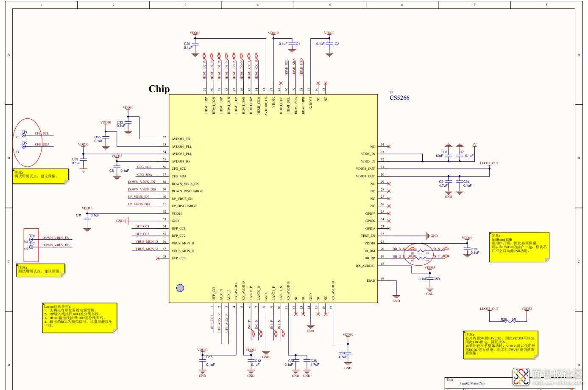The width and height of the screenshot is (588, 390).
Task: Click the CFG_SDA label beside TP2
Action: [x=42, y=145]
